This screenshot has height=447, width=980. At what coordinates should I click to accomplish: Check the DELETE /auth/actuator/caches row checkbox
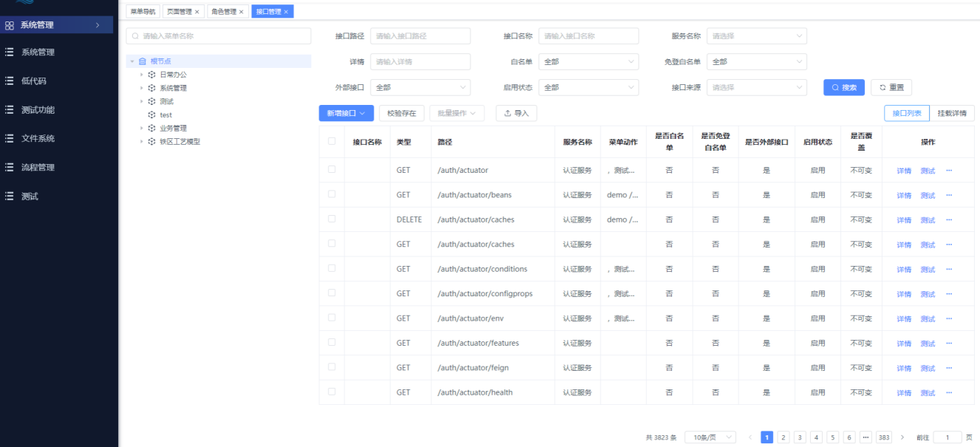pos(332,219)
